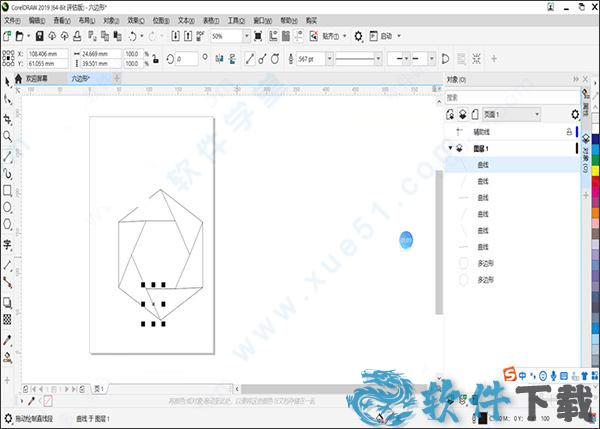Open the 效果 menu
Image resolution: width=600 pixels, height=429 pixels.
coord(134,19)
